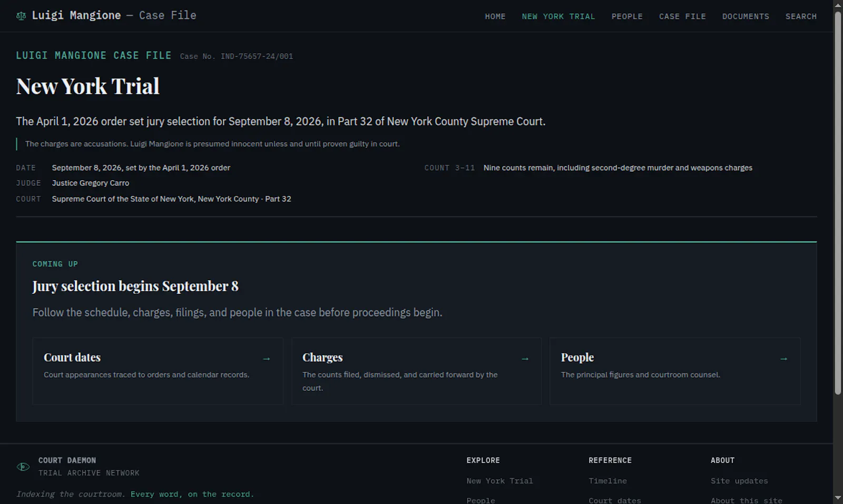Click the COMING UP label

coord(55,264)
